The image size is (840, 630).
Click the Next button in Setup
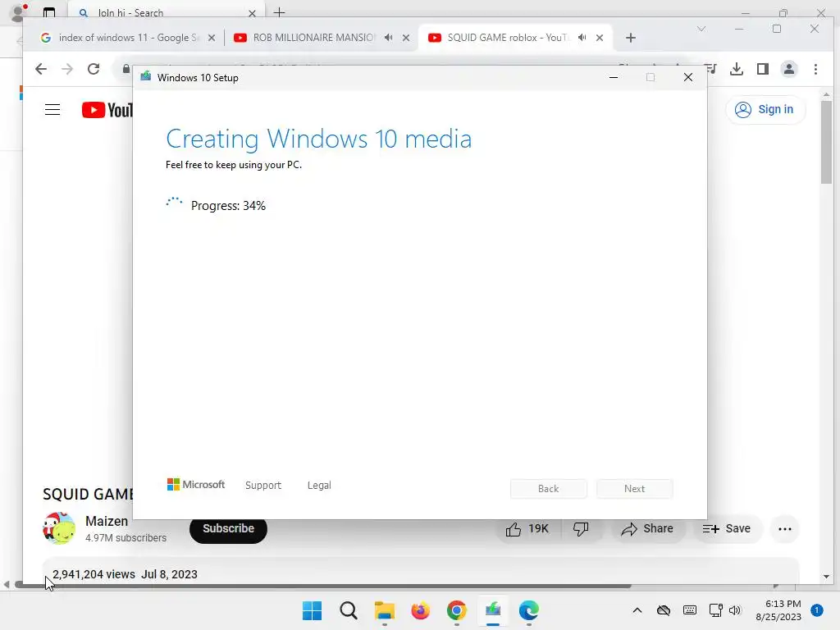point(634,489)
